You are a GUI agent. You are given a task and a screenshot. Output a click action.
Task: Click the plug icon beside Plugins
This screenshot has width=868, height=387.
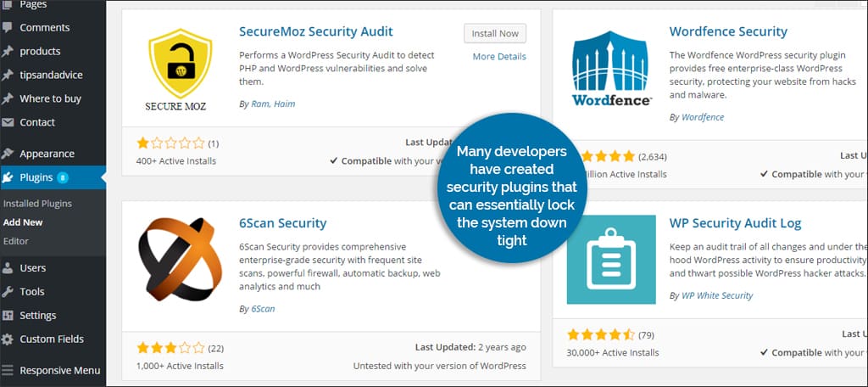(7, 177)
